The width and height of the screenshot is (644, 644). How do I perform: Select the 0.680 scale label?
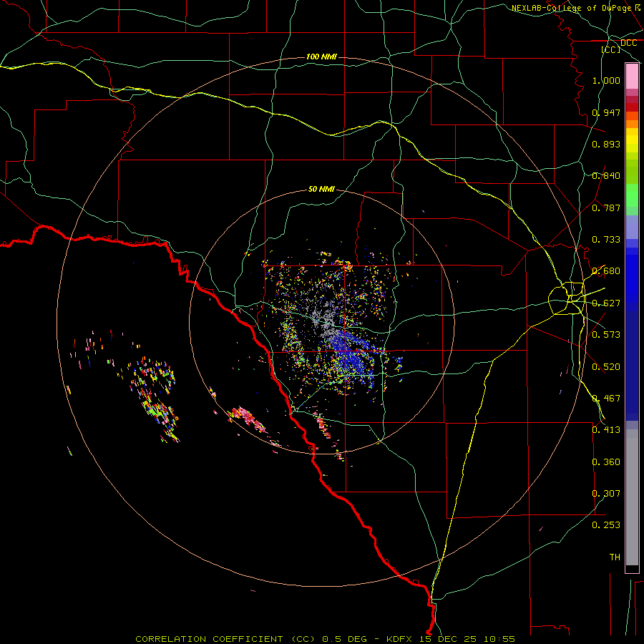click(x=606, y=271)
